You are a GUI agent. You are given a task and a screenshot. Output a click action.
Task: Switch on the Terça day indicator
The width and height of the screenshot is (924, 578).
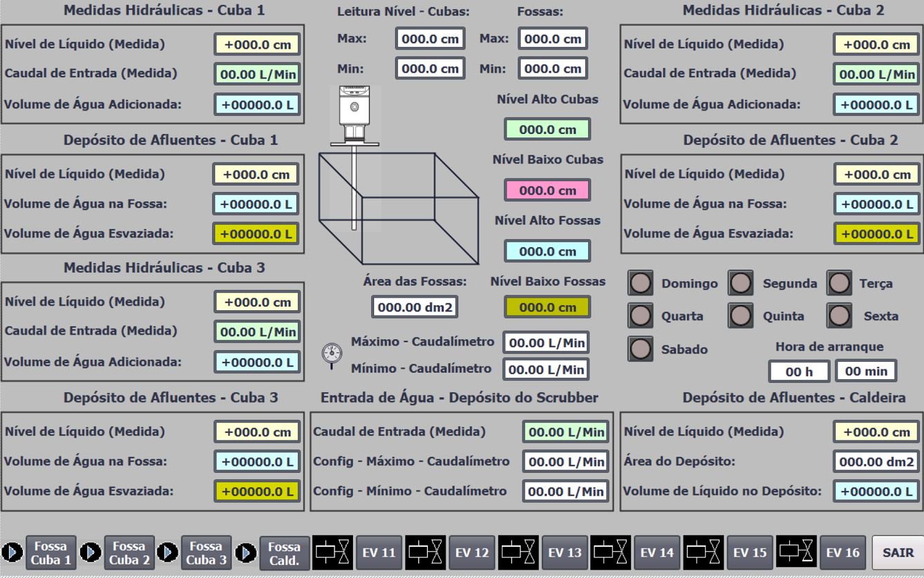[x=839, y=283]
